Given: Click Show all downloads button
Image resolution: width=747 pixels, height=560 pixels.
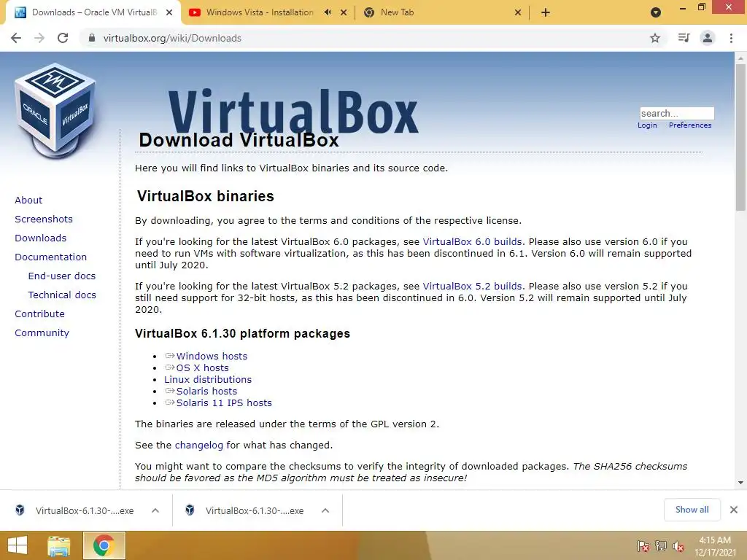Looking at the screenshot, I should click(692, 510).
